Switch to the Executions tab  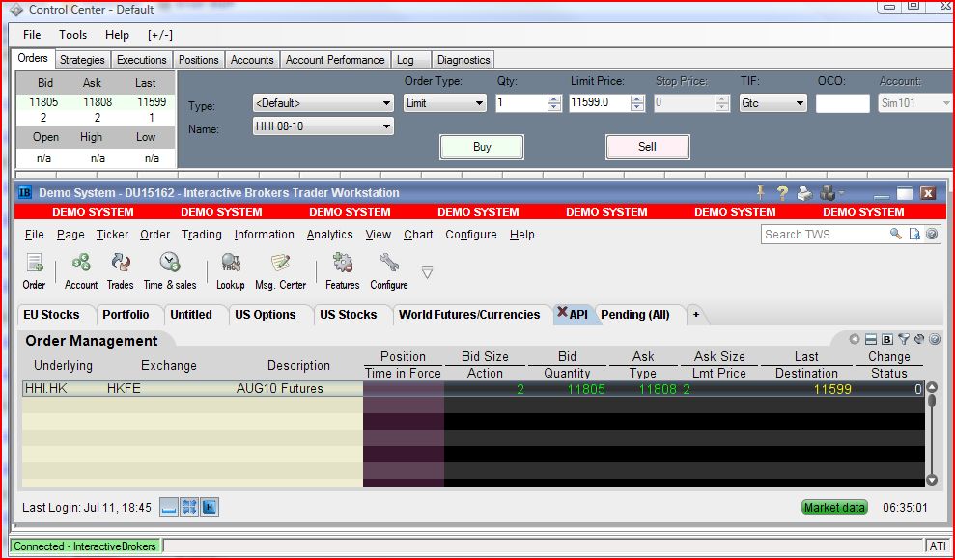click(141, 60)
